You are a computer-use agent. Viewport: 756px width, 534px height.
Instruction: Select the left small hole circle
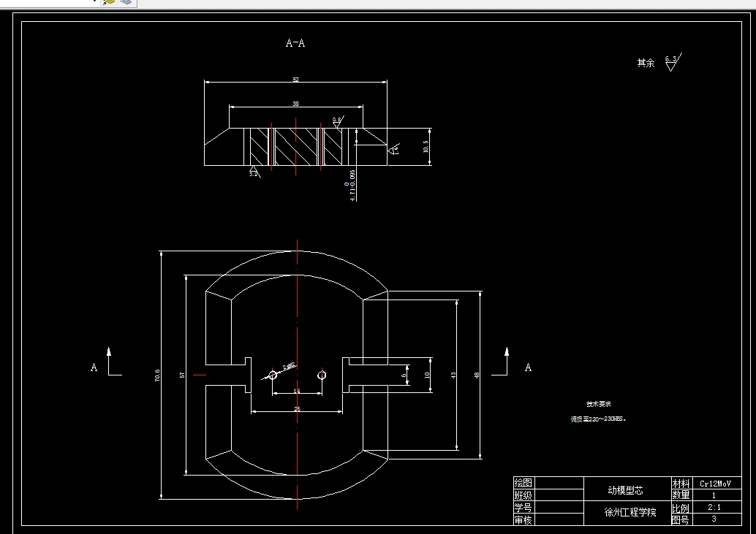(x=273, y=375)
